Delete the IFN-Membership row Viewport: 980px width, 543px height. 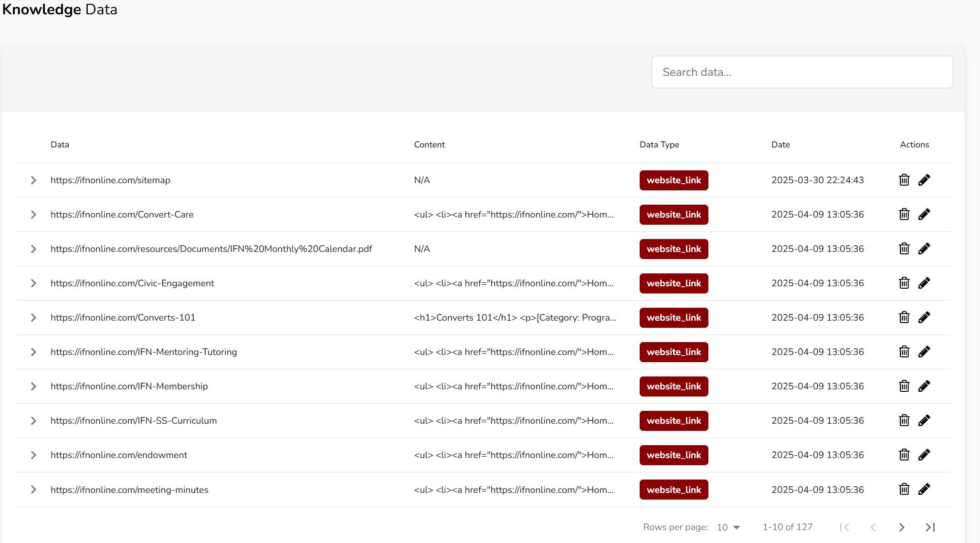tap(904, 386)
